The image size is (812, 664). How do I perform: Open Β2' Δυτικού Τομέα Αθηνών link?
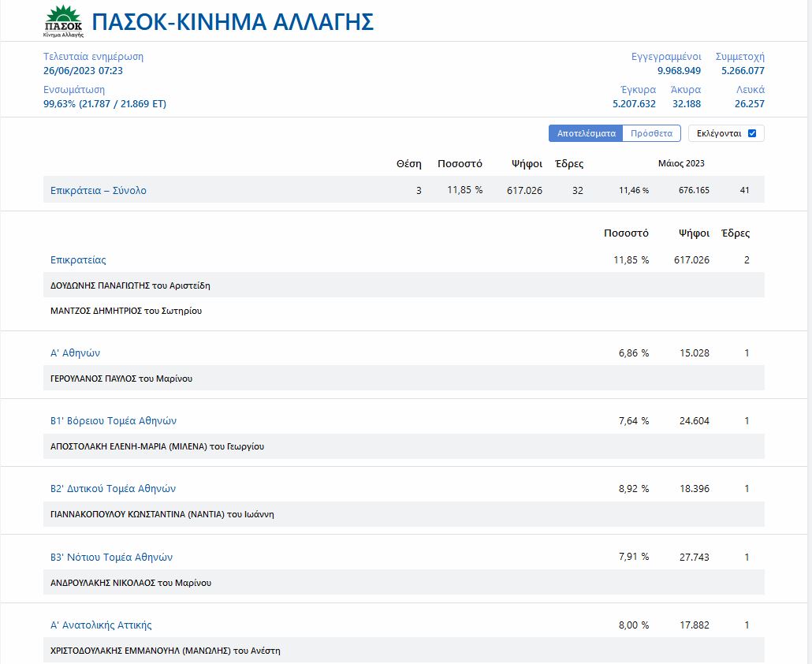[113, 488]
